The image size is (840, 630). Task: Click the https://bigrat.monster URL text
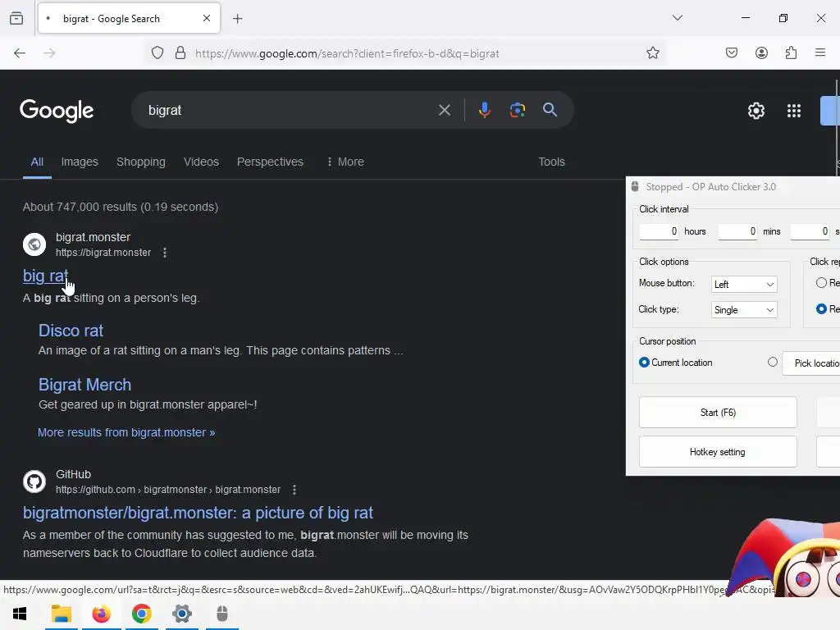click(x=103, y=253)
